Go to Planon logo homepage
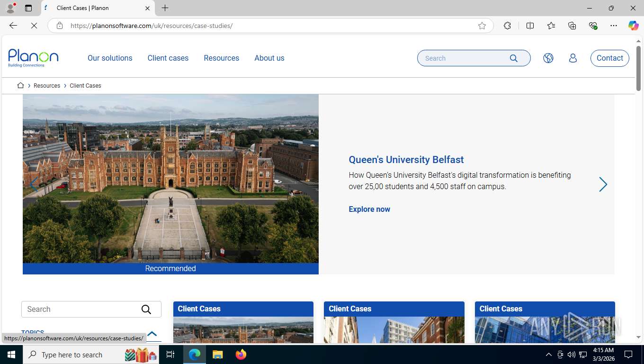The width and height of the screenshot is (644, 364). point(33,58)
